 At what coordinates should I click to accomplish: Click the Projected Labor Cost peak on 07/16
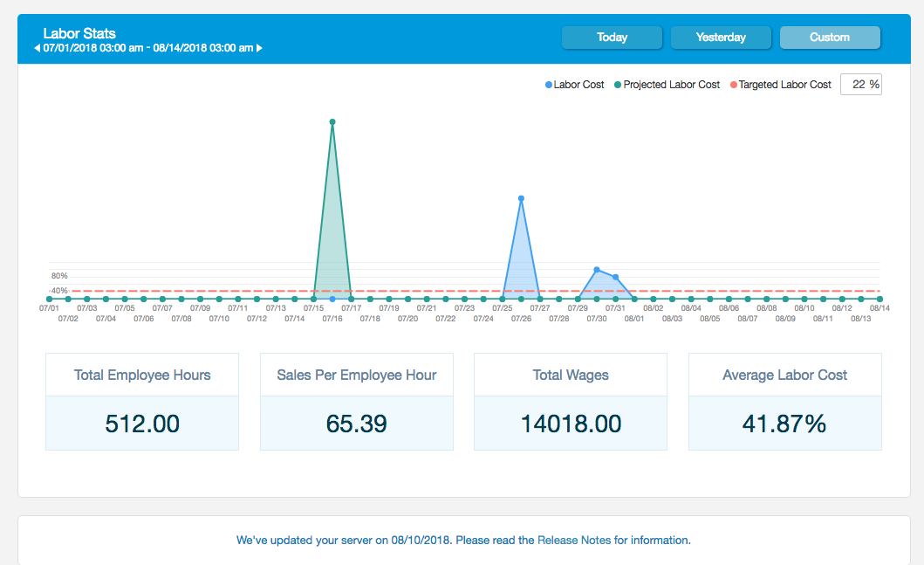point(332,122)
